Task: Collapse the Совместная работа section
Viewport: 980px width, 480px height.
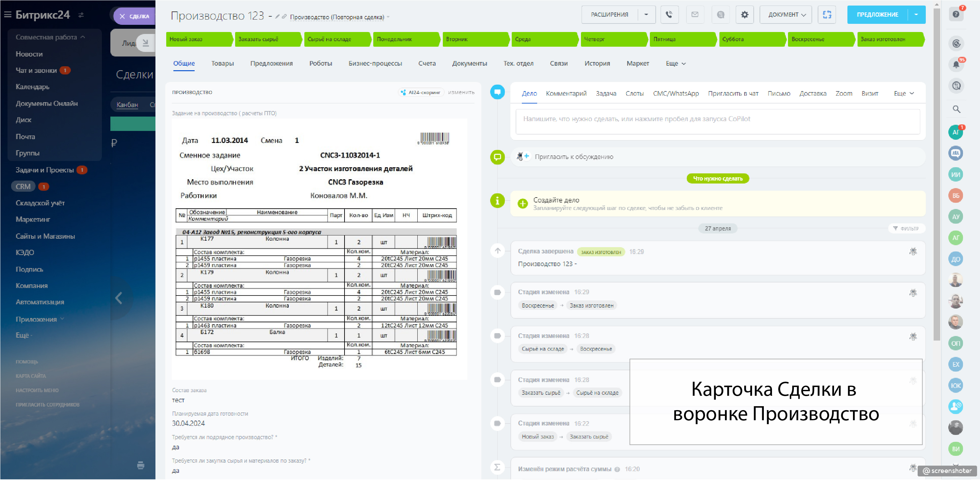Action: click(x=83, y=37)
